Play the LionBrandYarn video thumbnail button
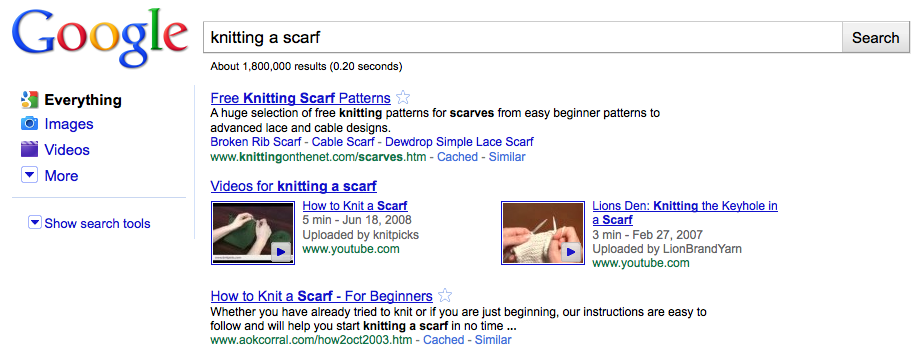The width and height of the screenshot is (918, 361). click(x=571, y=252)
